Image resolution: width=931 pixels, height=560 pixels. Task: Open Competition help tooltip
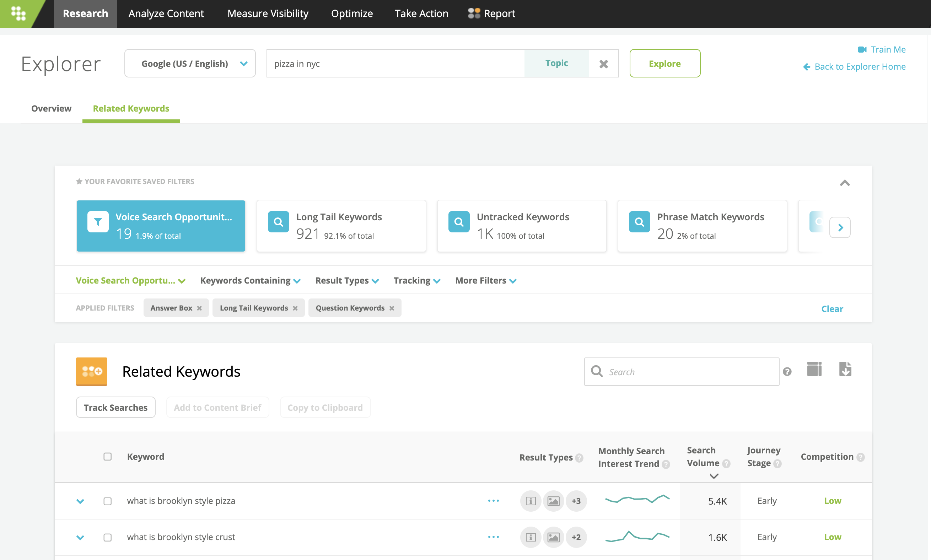pos(860,457)
